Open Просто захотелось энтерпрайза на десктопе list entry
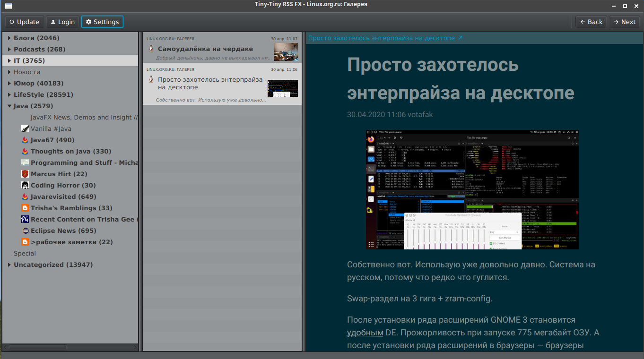Screen dimensions: 644x359 point(222,84)
